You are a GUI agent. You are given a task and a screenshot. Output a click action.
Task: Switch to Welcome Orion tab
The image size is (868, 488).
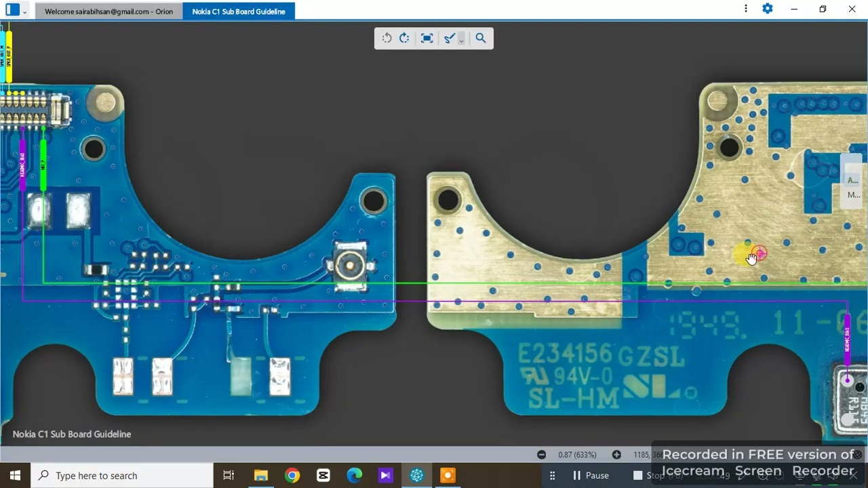tap(108, 12)
